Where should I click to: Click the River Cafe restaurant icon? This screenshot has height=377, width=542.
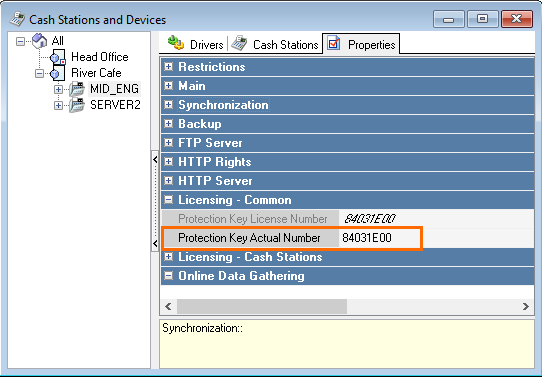[x=57, y=73]
